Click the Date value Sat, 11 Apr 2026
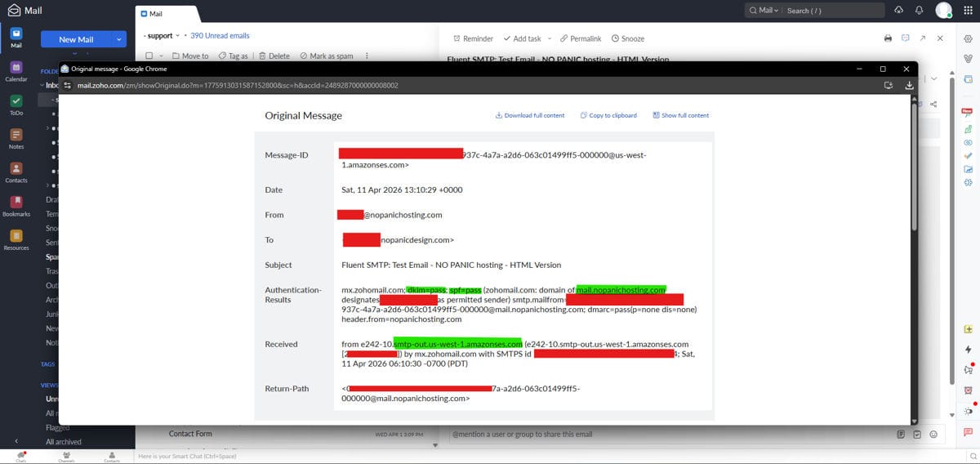The image size is (980, 464). coord(402,190)
